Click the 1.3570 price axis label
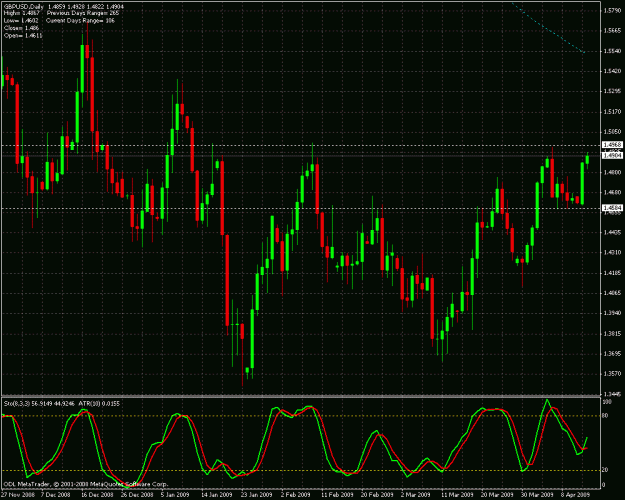The height and width of the screenshot is (500, 625). 613,374
